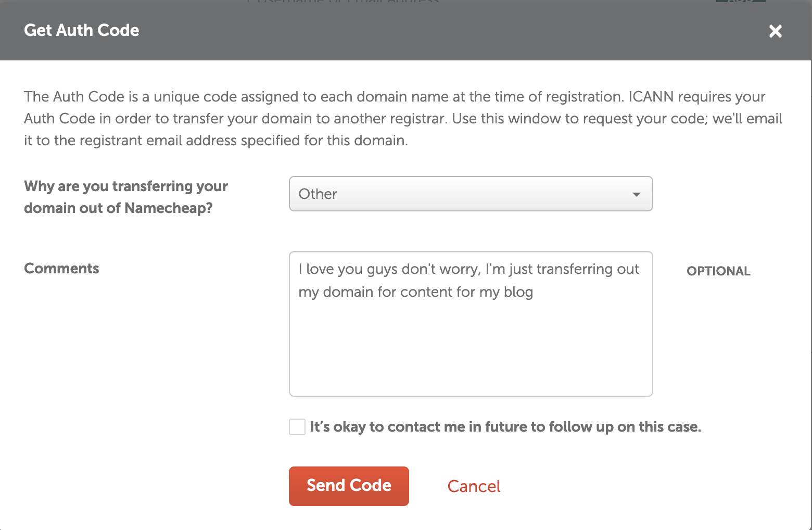Click the 'It's okay to contact me' label
This screenshot has height=530, width=812.
505,427
